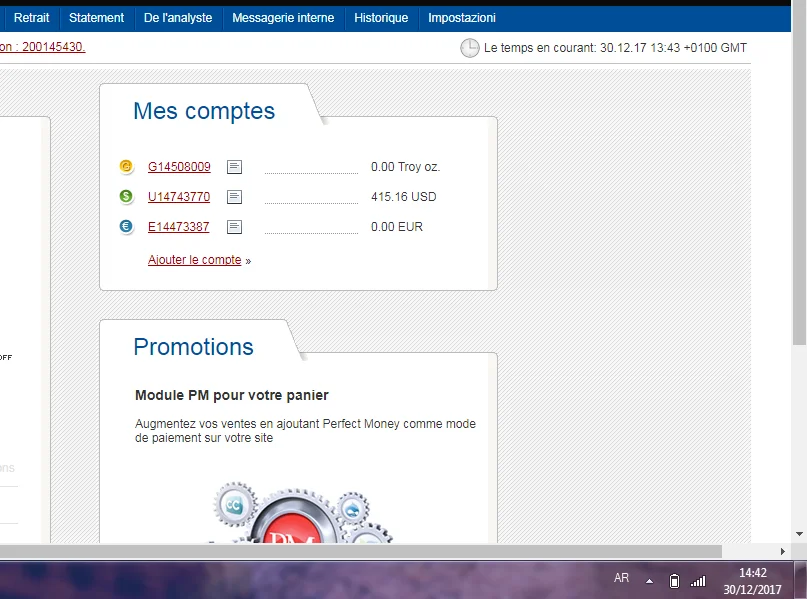Open the Statement menu item

(x=96, y=18)
